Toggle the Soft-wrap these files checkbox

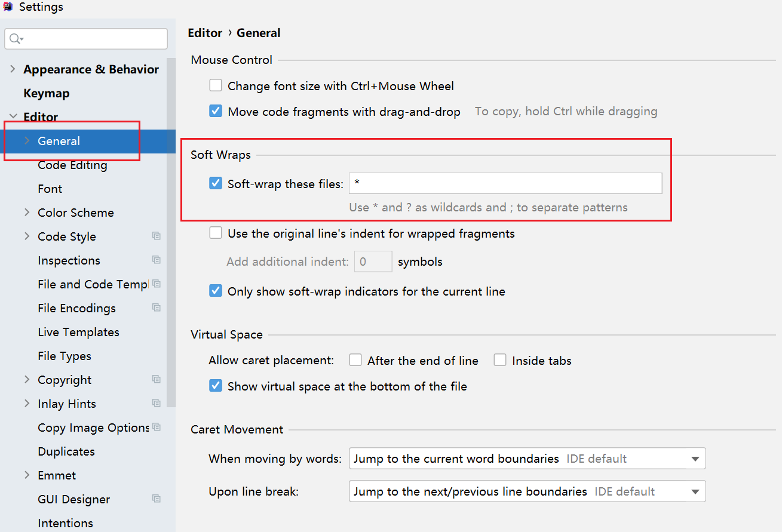click(x=216, y=183)
